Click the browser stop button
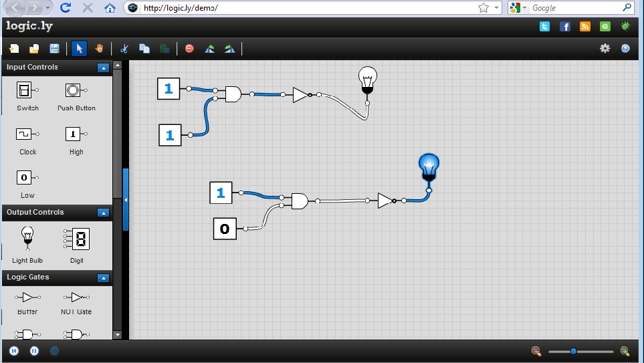644x363 pixels. pos(88,8)
